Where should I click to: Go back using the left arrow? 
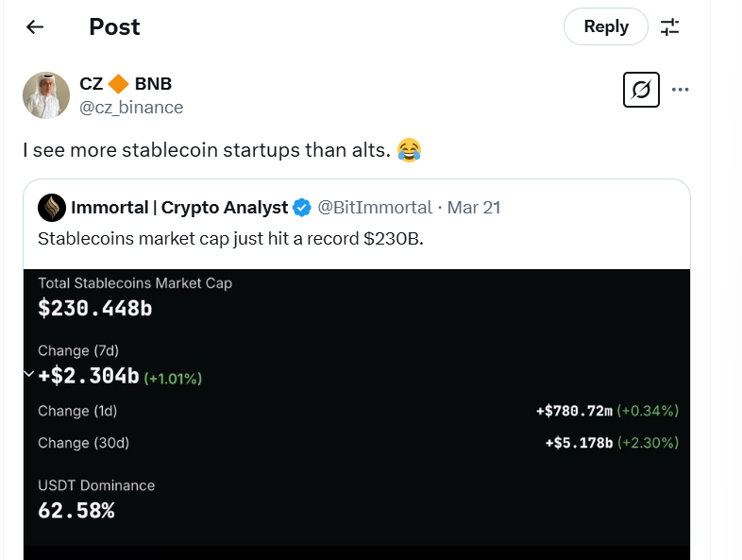[x=35, y=26]
